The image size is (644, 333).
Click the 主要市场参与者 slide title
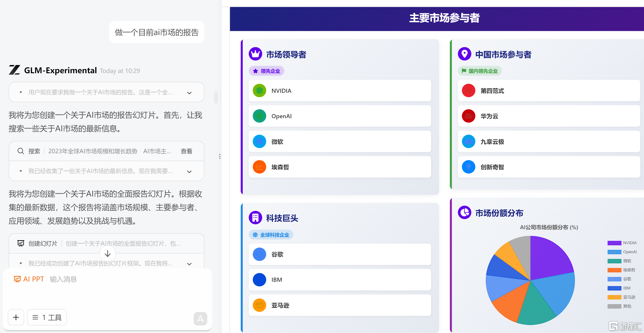point(444,18)
